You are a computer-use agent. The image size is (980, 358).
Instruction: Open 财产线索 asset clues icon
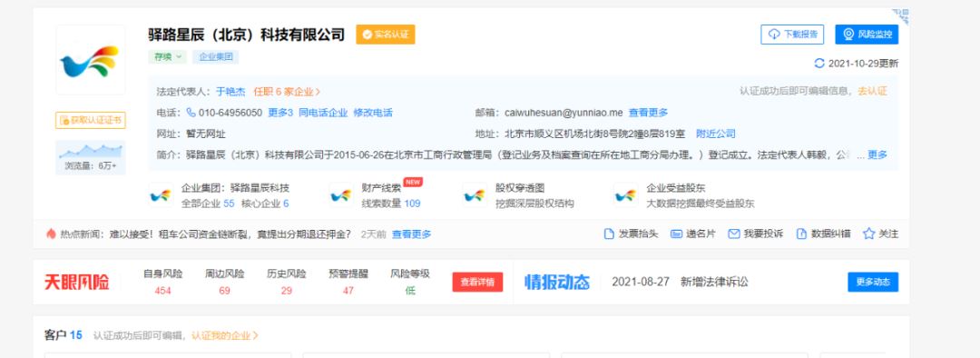(340, 195)
